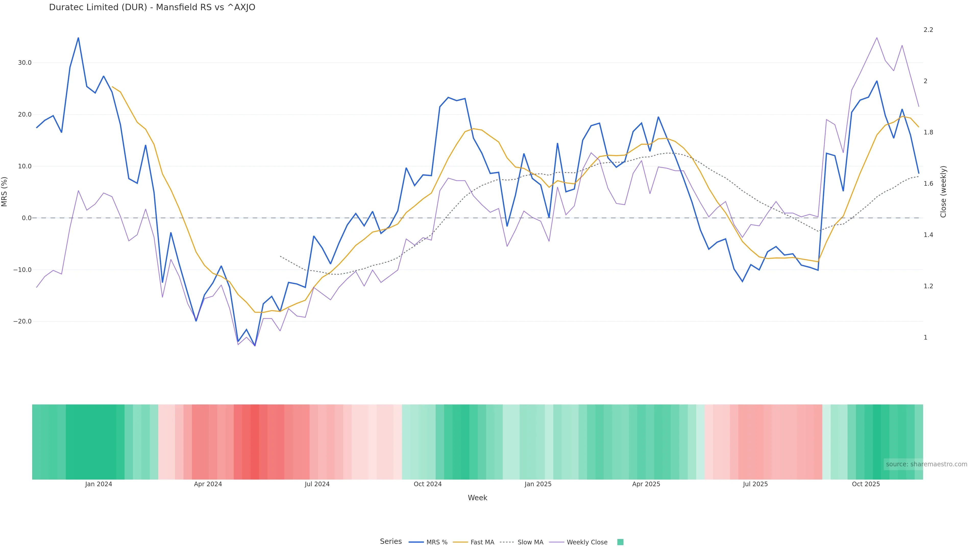The width and height of the screenshot is (980, 551).
Task: Click the green heatmap legend swatch
Action: [x=620, y=542]
